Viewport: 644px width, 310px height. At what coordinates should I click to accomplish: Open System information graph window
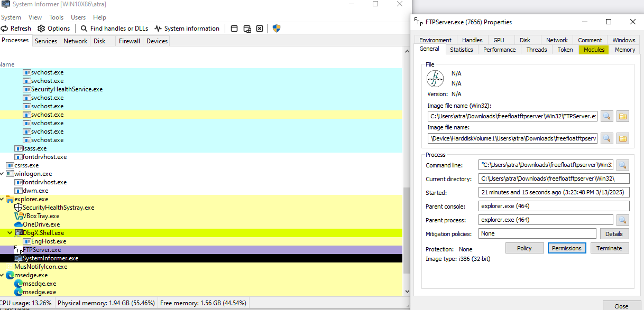pos(187,29)
